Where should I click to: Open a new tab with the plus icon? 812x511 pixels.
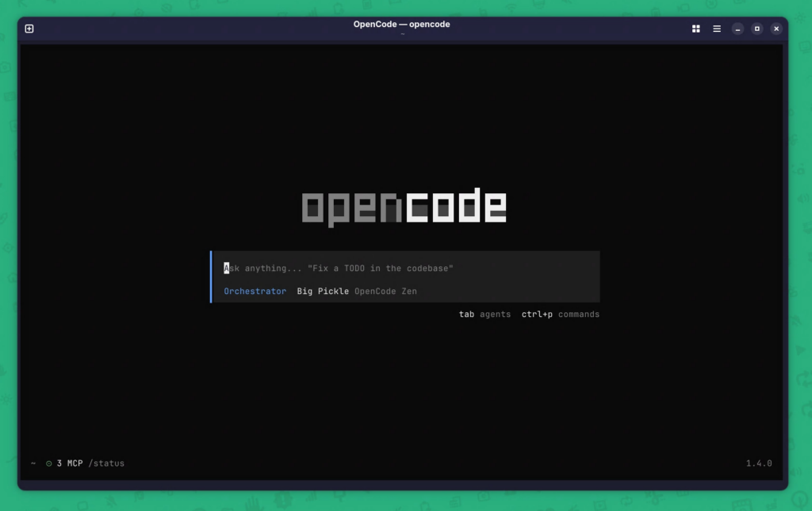(29, 29)
